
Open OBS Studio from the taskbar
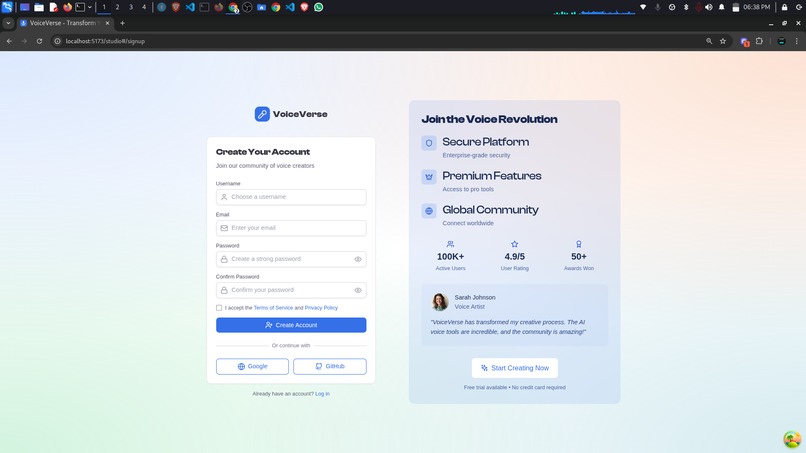[x=247, y=7]
